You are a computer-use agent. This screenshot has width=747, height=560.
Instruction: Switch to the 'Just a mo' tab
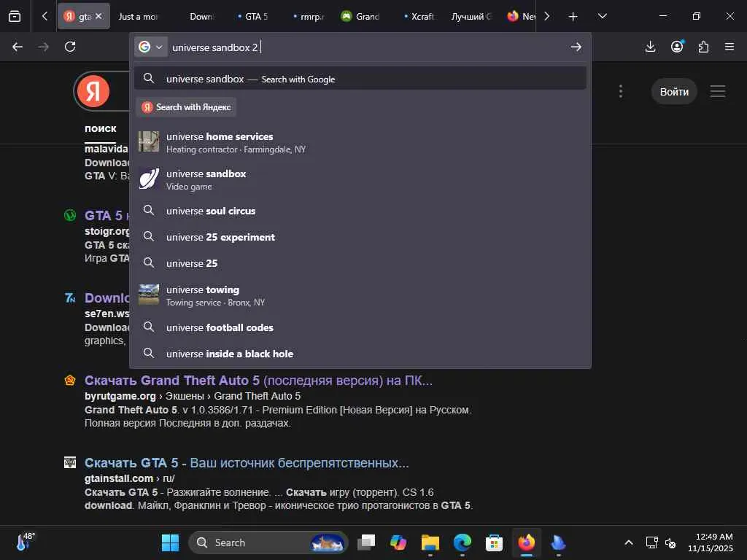pyautogui.click(x=138, y=17)
